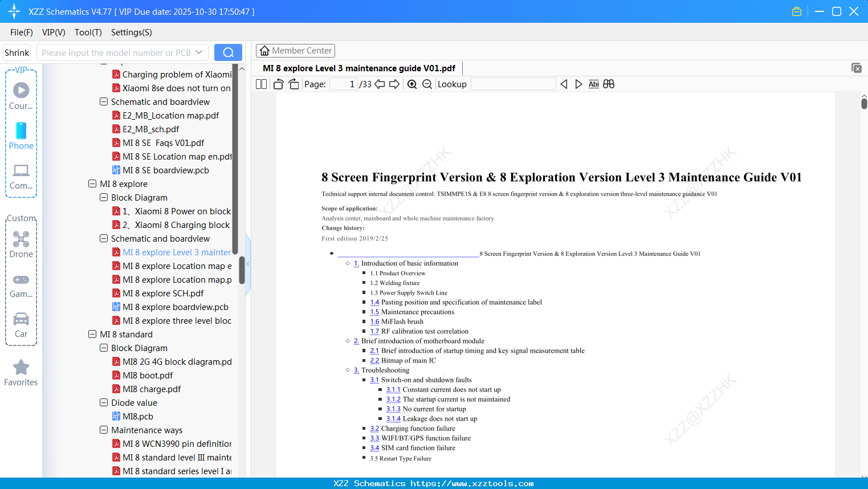
Task: Focus the model number search field
Action: (116, 52)
